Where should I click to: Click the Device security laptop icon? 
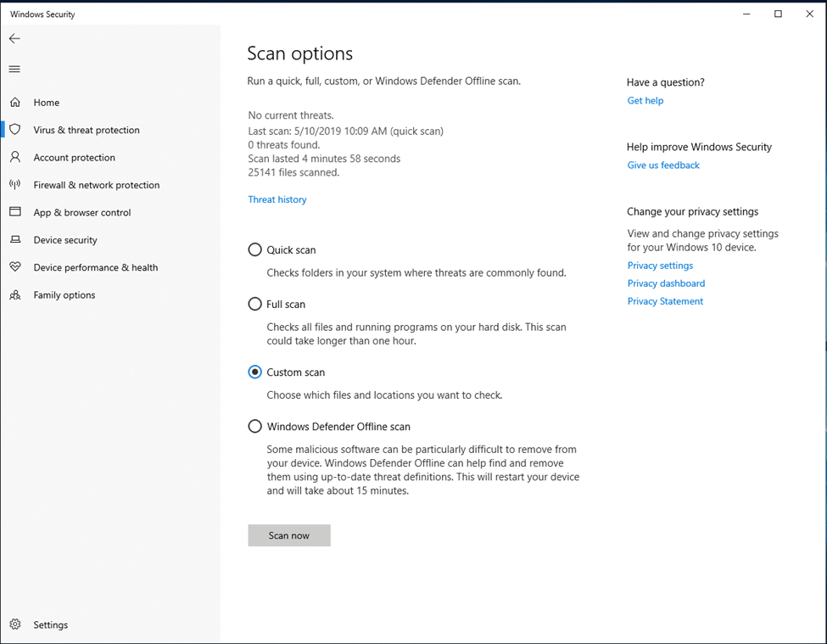coord(15,239)
